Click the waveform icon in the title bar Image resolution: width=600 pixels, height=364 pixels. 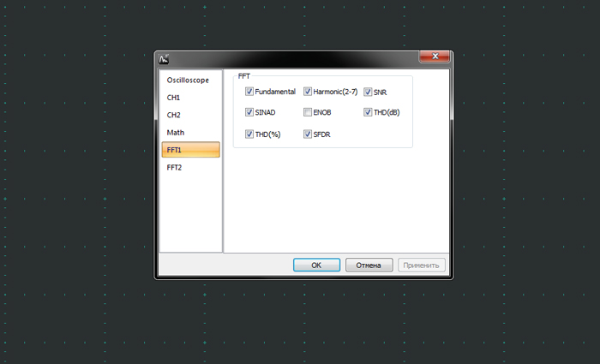(x=164, y=59)
